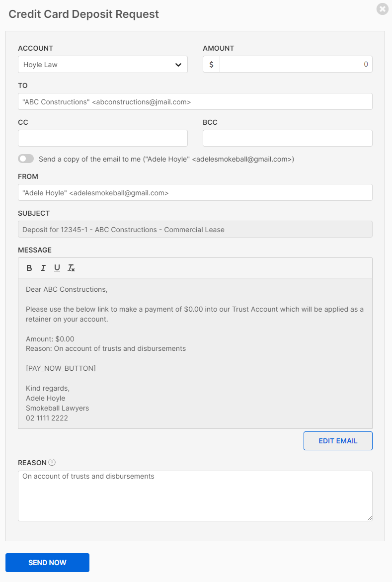Click the From sender email field
The width and height of the screenshot is (392, 582).
point(195,193)
